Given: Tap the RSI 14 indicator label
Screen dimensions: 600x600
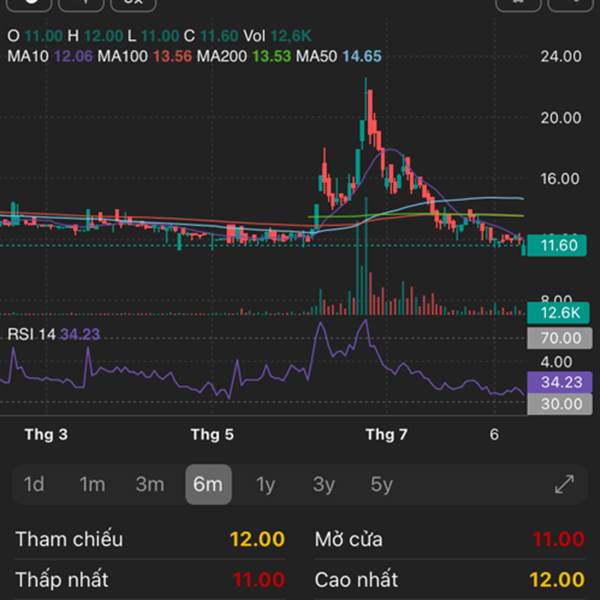Looking at the screenshot, I should (54, 334).
